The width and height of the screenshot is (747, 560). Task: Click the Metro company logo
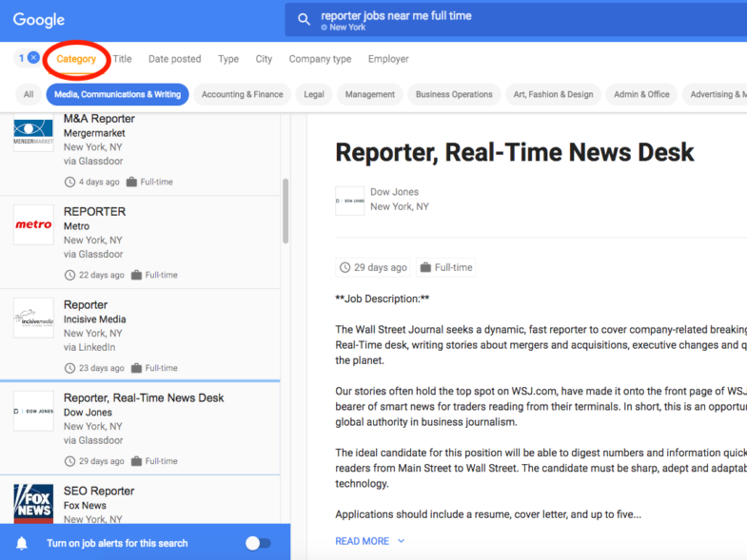33,224
